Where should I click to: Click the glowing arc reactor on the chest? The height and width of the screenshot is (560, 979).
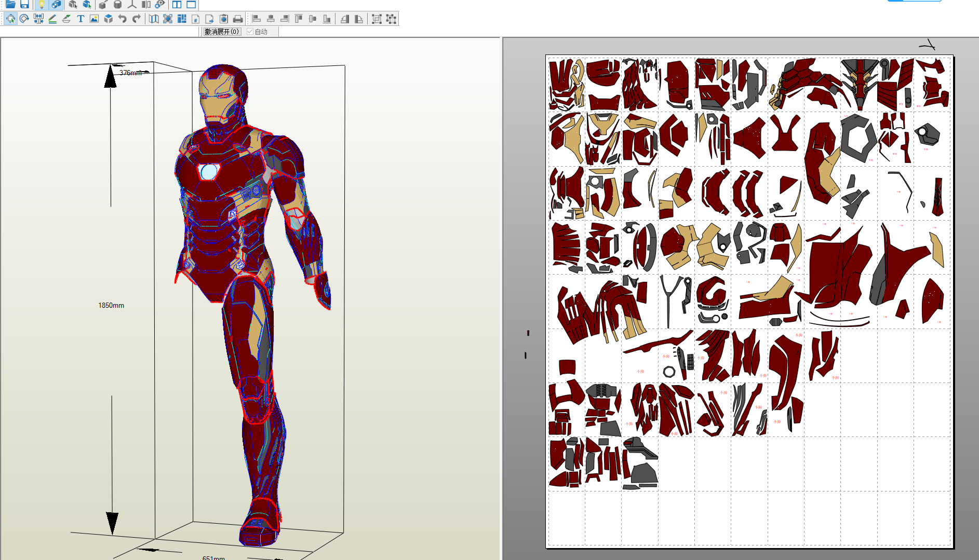pyautogui.click(x=208, y=172)
